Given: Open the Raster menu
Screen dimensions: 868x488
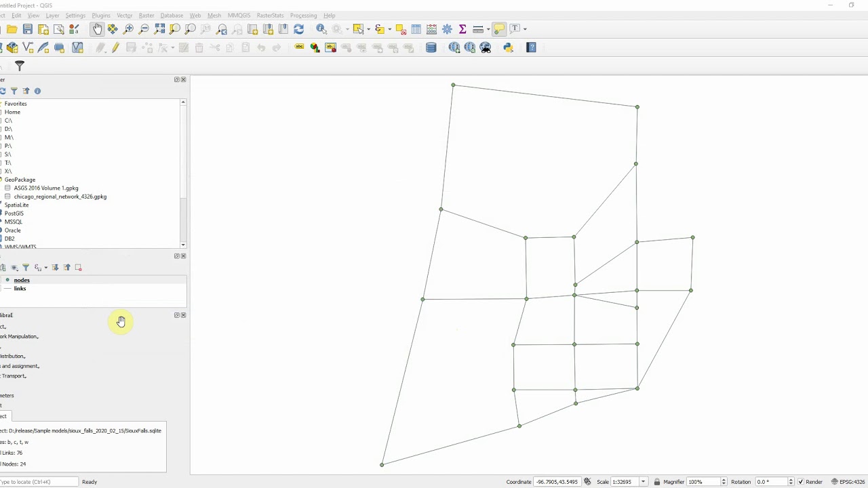Looking at the screenshot, I should click(146, 16).
